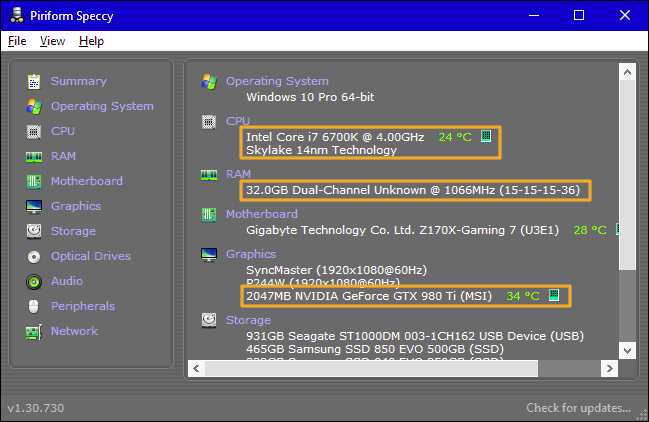Click Check for updates link
Screen dimensions: 649x422
click(x=579, y=408)
